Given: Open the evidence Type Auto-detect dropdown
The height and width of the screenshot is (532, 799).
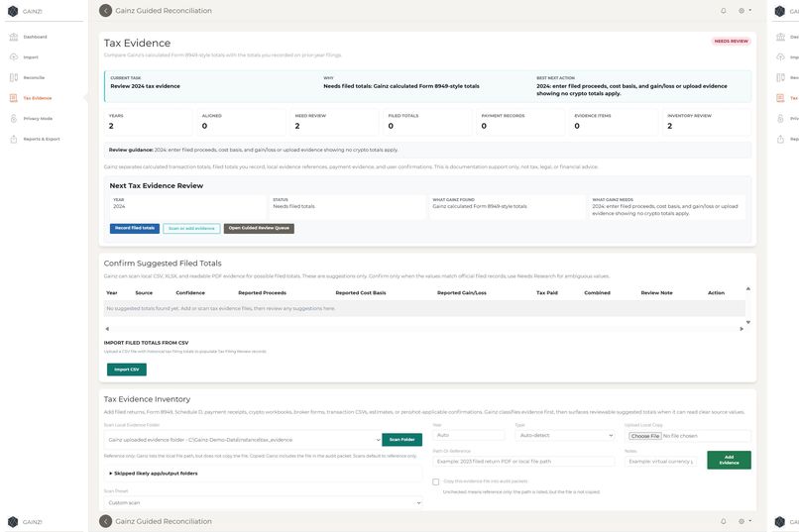Looking at the screenshot, I should coord(565,435).
